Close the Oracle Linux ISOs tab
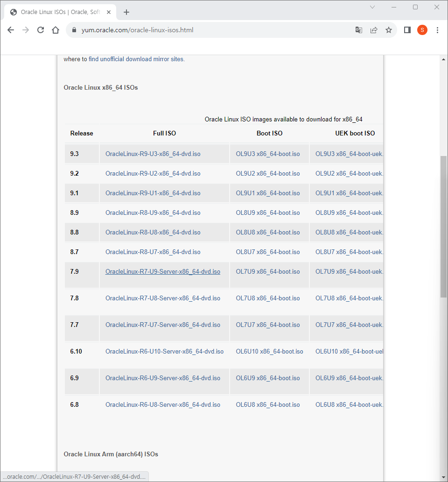The height and width of the screenshot is (482, 448). click(x=109, y=12)
